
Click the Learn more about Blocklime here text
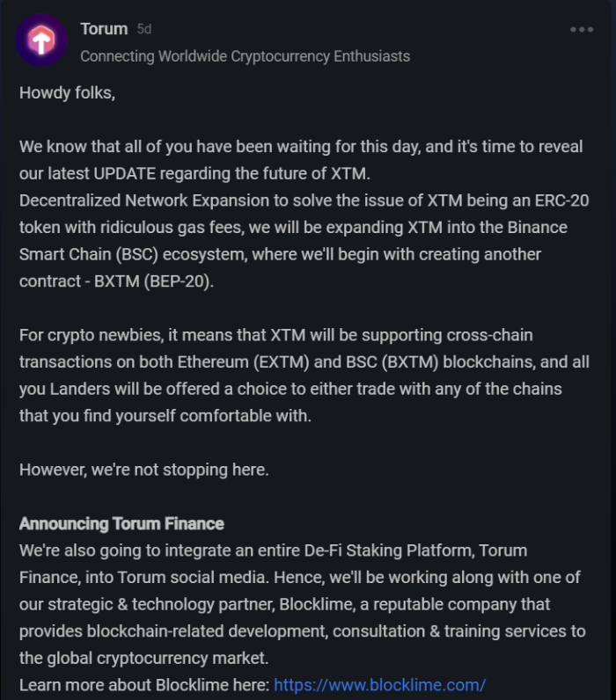pyautogui.click(x=144, y=685)
